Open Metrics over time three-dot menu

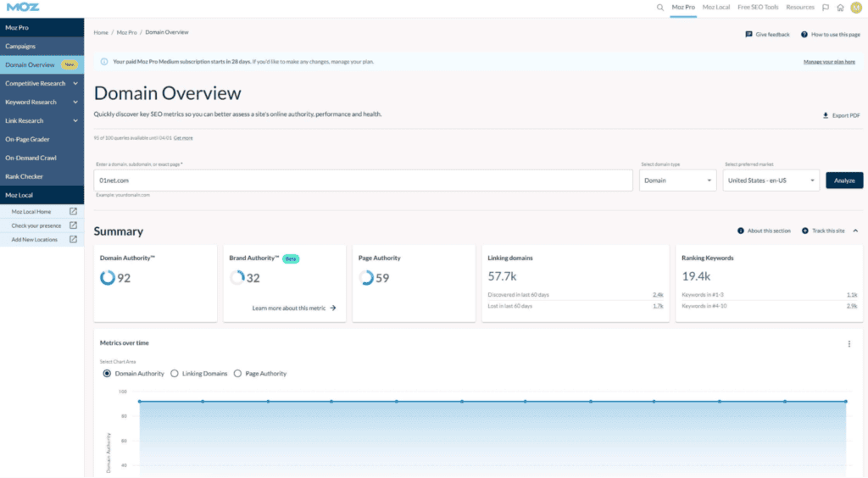click(x=849, y=343)
